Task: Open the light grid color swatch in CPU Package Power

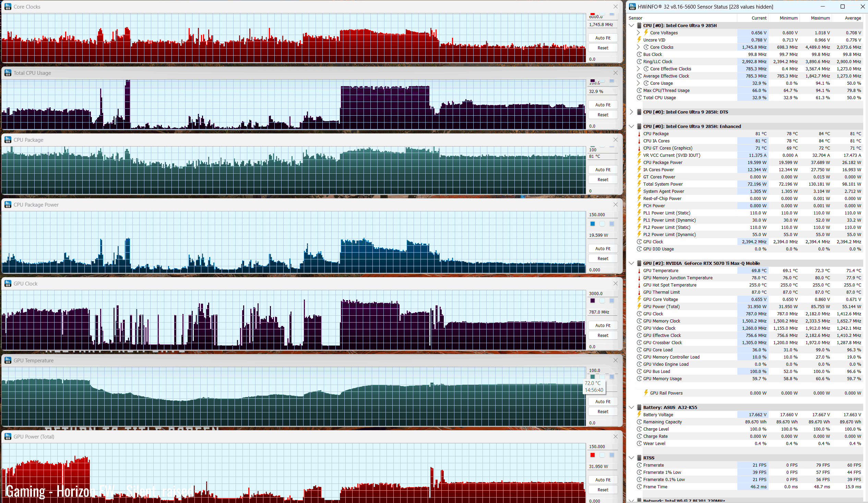Action: click(x=611, y=224)
